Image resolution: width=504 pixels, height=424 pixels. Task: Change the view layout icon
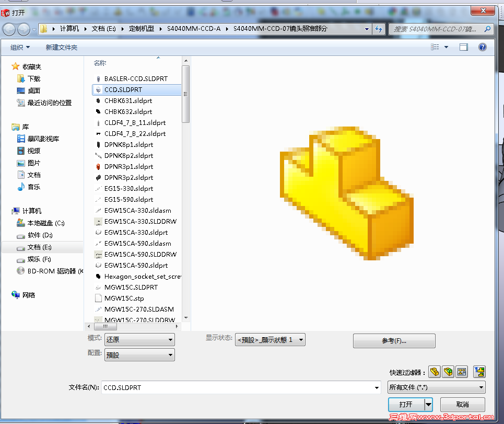pos(435,47)
